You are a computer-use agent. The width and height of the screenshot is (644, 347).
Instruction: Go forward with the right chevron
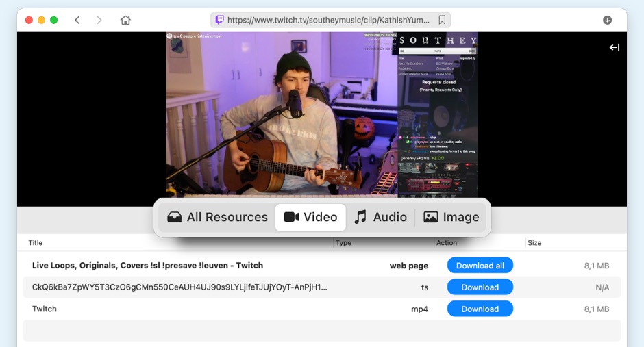tap(99, 20)
